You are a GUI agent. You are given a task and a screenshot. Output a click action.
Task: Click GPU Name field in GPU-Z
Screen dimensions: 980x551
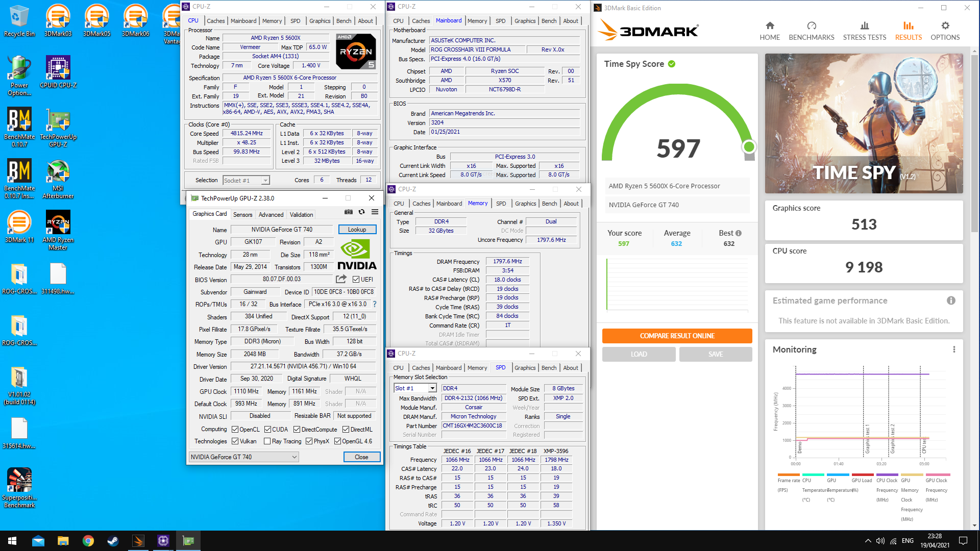point(282,230)
